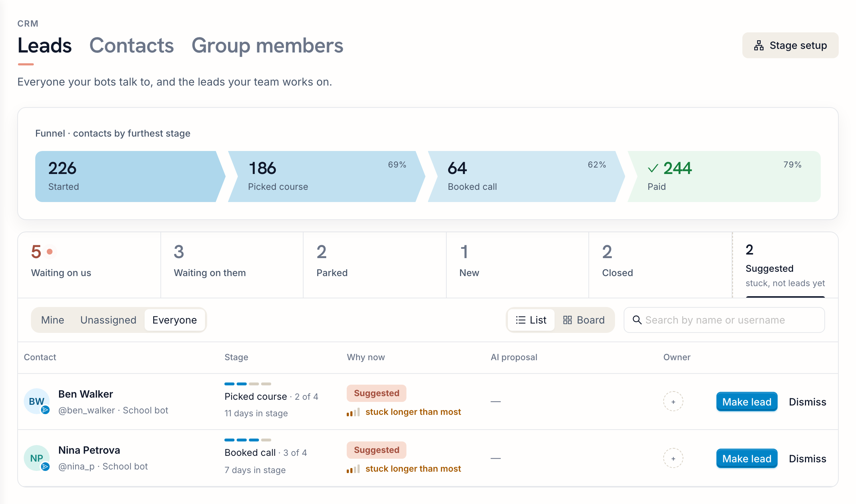Filter by New leads
The width and height of the screenshot is (856, 504).
518,265
